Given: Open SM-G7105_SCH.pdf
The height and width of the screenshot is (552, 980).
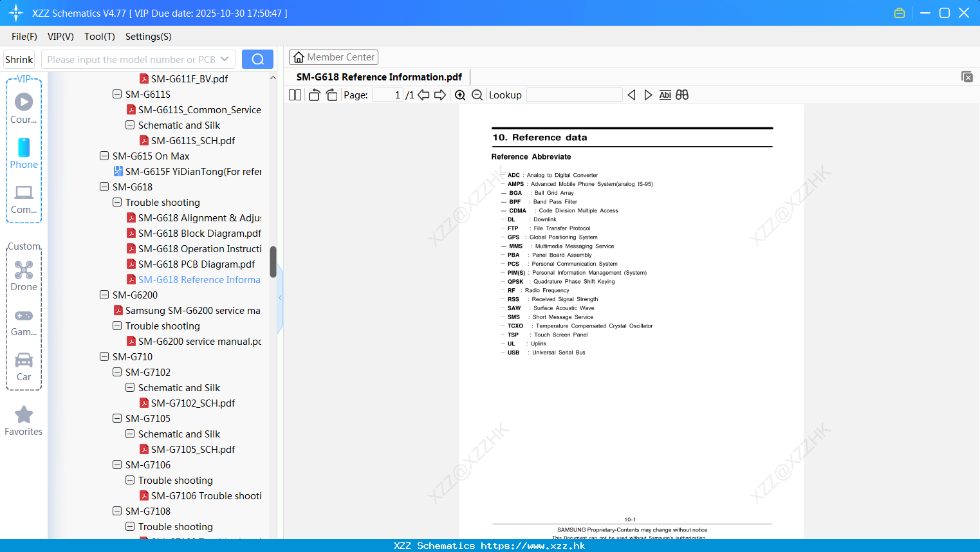Looking at the screenshot, I should point(187,449).
